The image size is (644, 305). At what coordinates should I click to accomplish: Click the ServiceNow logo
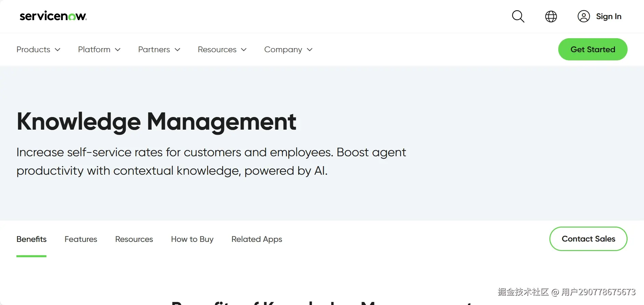[x=53, y=16]
